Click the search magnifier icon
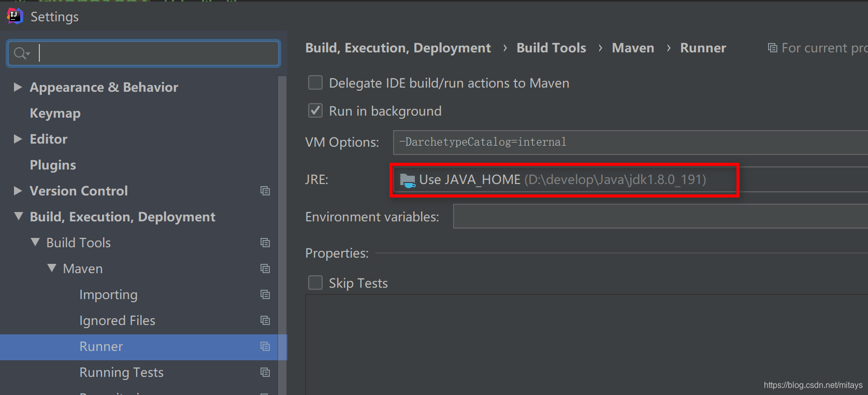The image size is (868, 395). pyautogui.click(x=21, y=53)
